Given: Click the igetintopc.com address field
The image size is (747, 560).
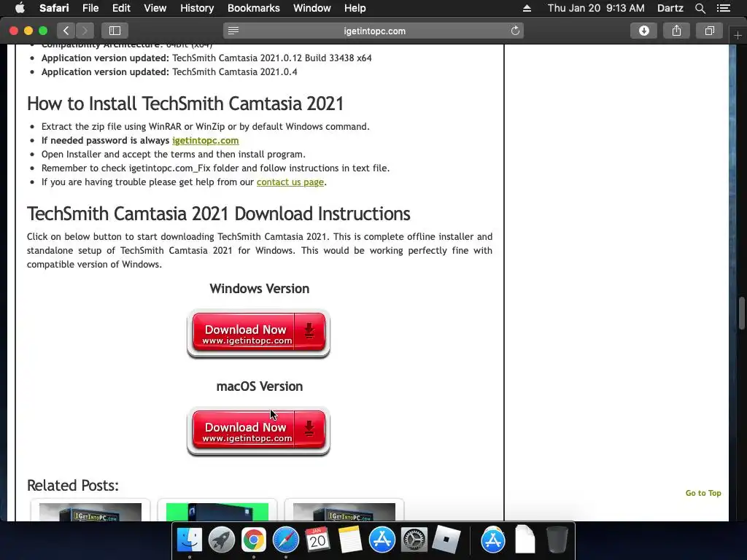Looking at the screenshot, I should pyautogui.click(x=374, y=31).
